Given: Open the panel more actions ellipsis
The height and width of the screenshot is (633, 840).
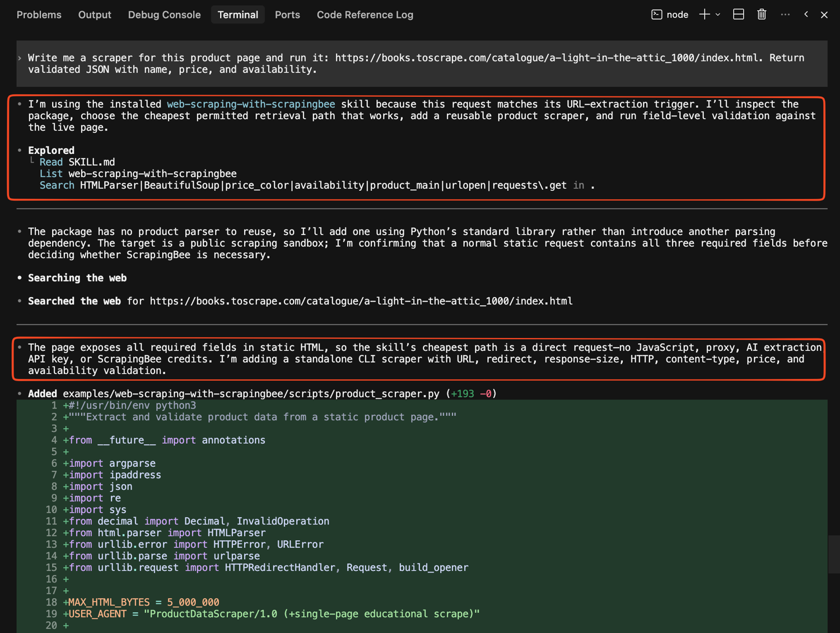Looking at the screenshot, I should (785, 15).
